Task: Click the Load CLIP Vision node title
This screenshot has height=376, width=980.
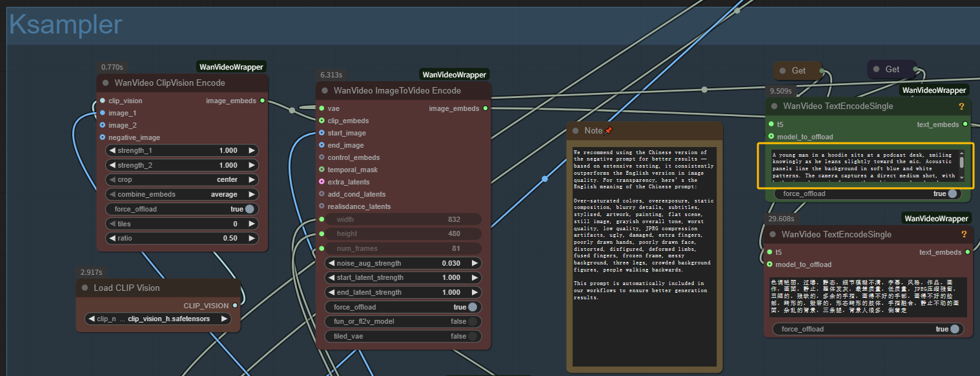Action: tap(127, 288)
